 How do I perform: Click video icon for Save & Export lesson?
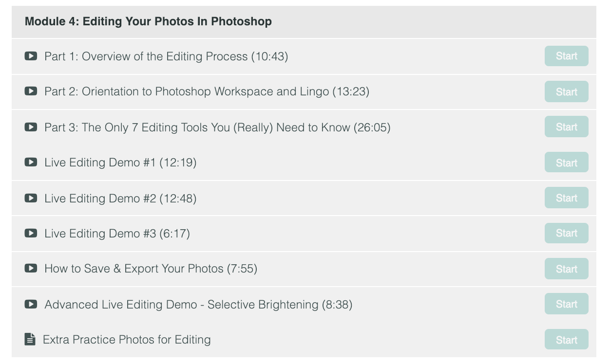point(31,268)
